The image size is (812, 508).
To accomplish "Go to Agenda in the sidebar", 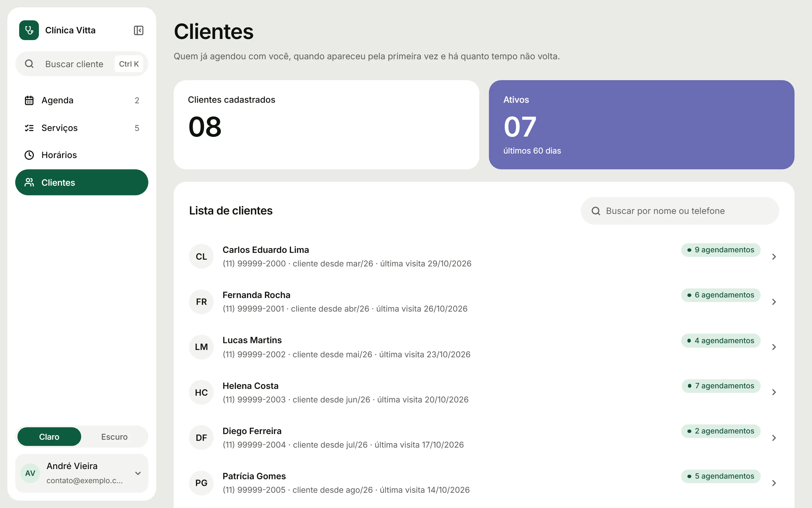I will click(x=81, y=100).
